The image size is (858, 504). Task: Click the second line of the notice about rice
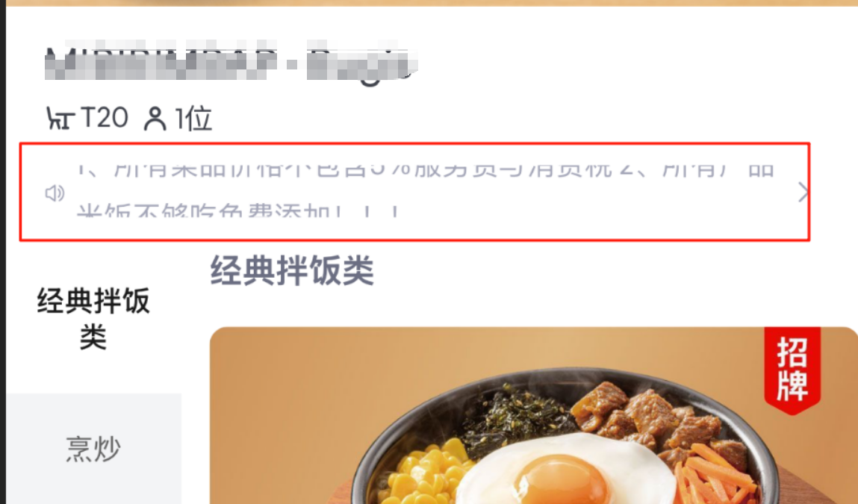click(238, 211)
